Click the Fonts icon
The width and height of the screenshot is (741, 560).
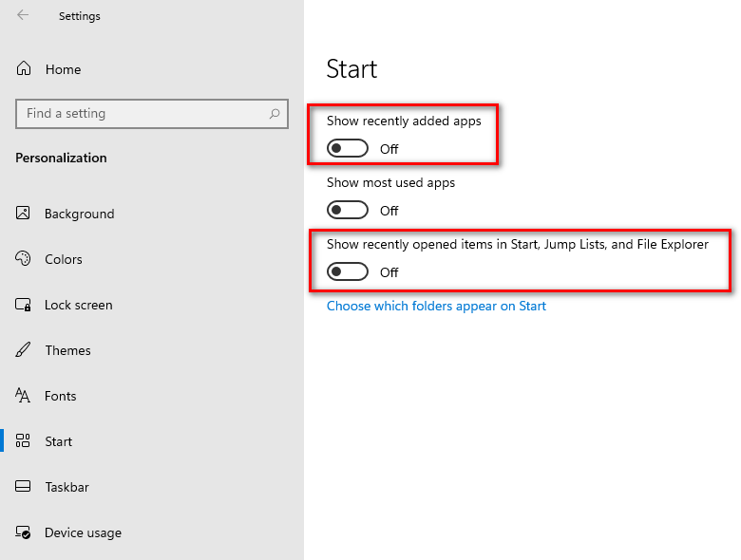tap(23, 395)
